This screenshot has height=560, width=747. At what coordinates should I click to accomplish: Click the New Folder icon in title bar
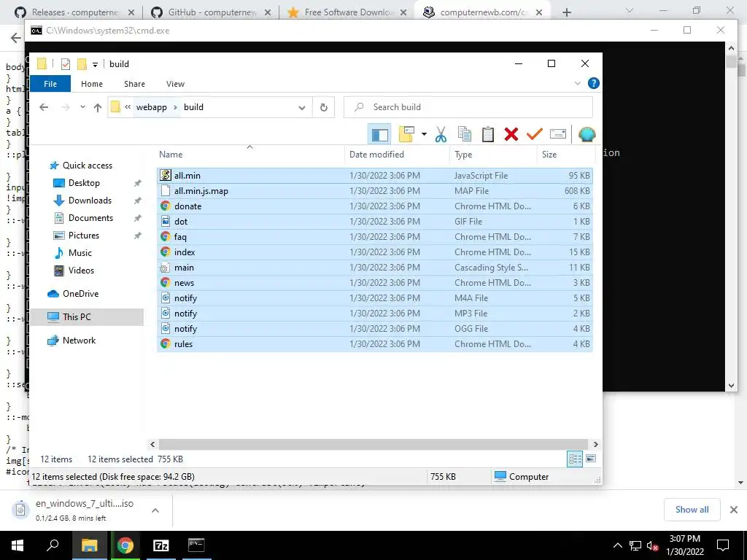pyautogui.click(x=82, y=64)
